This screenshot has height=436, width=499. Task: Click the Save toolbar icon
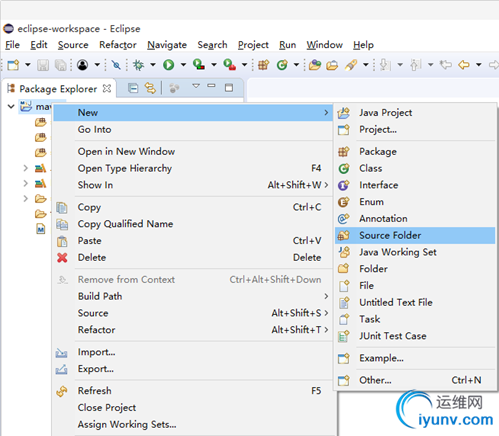[x=43, y=65]
